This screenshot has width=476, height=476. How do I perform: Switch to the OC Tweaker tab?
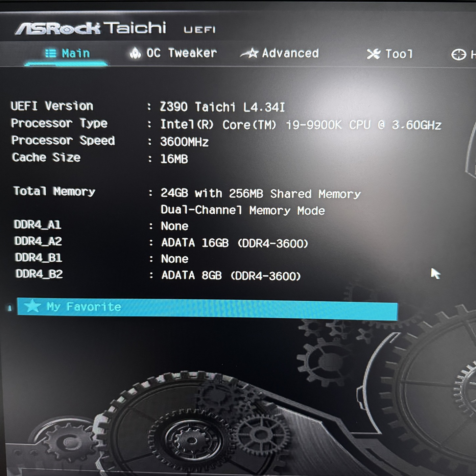[173, 53]
